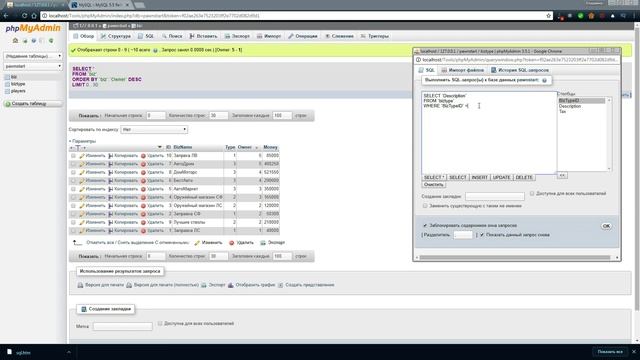Screen dimensions: 640x360
Task: Toggle Заменить существующую закладку checkbox
Action: (x=425, y=206)
